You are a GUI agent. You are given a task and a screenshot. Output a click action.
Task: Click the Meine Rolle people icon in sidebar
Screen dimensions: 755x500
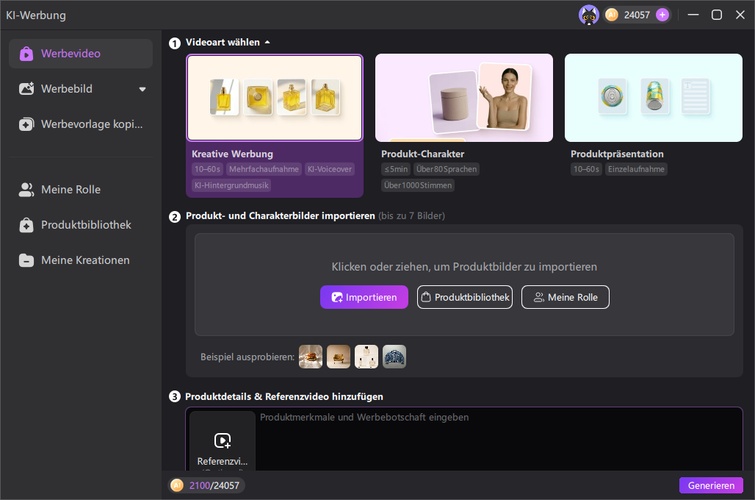(x=26, y=189)
